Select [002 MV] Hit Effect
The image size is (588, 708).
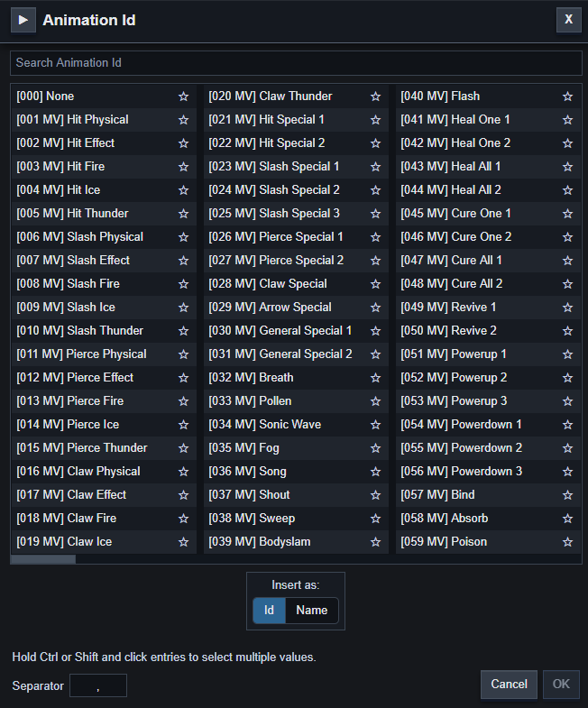104,143
